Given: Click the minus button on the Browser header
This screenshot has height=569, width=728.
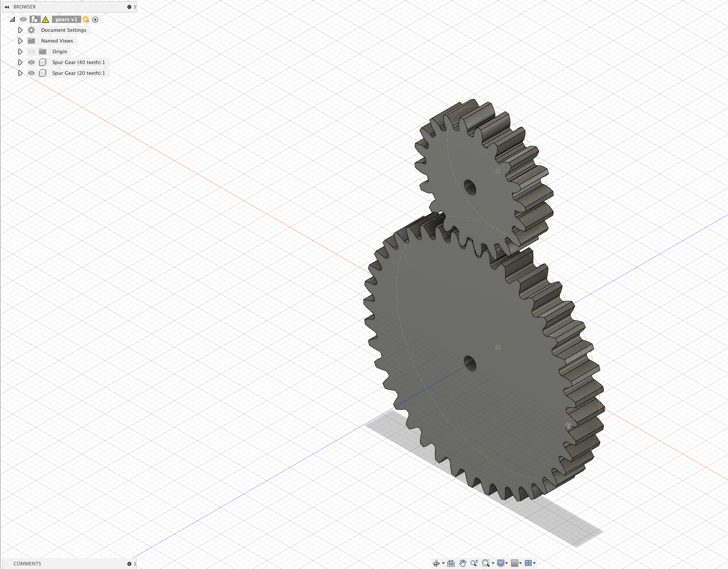Looking at the screenshot, I should [129, 7].
